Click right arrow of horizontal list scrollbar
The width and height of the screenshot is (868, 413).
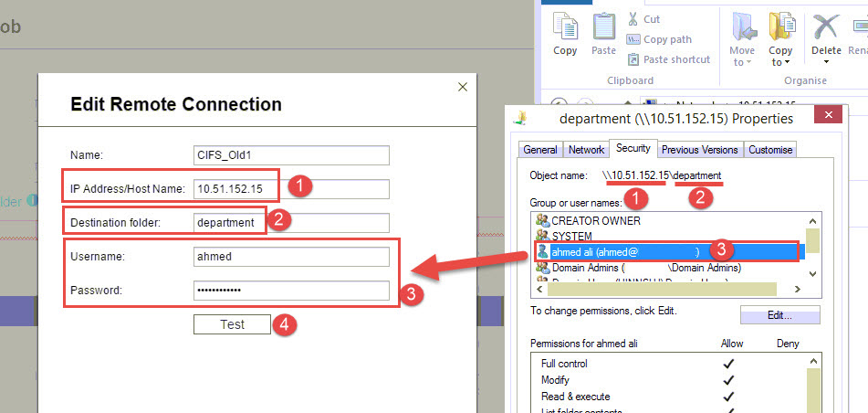click(797, 289)
